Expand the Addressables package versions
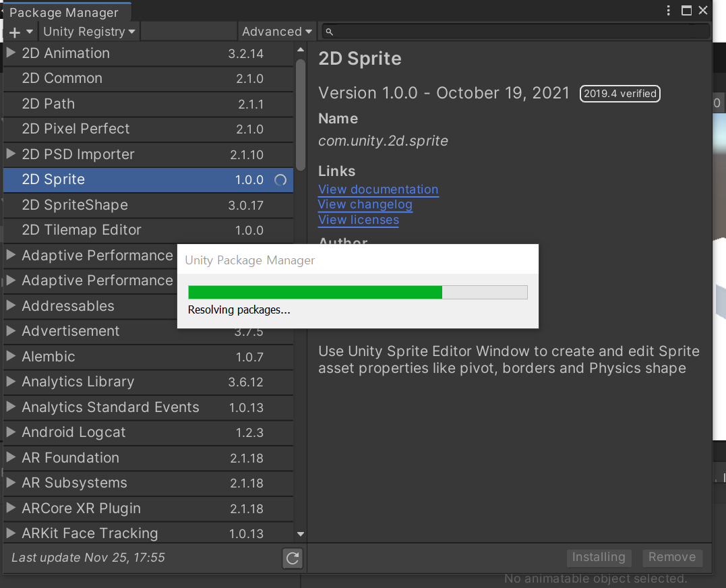 (11, 305)
